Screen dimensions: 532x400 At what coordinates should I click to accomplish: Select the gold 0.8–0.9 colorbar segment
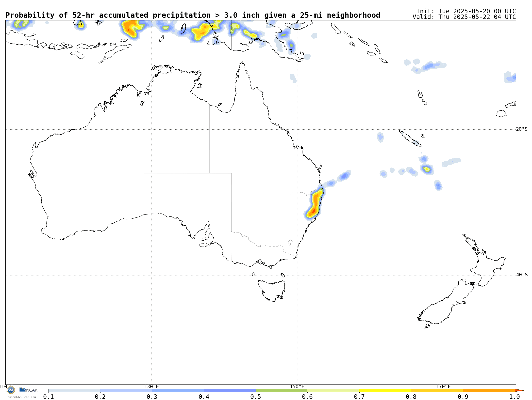click(x=437, y=390)
